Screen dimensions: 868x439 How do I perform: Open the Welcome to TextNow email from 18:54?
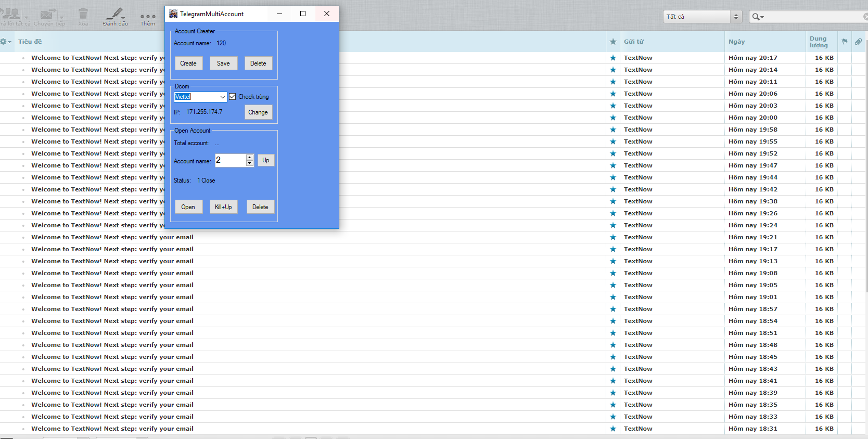click(x=112, y=321)
